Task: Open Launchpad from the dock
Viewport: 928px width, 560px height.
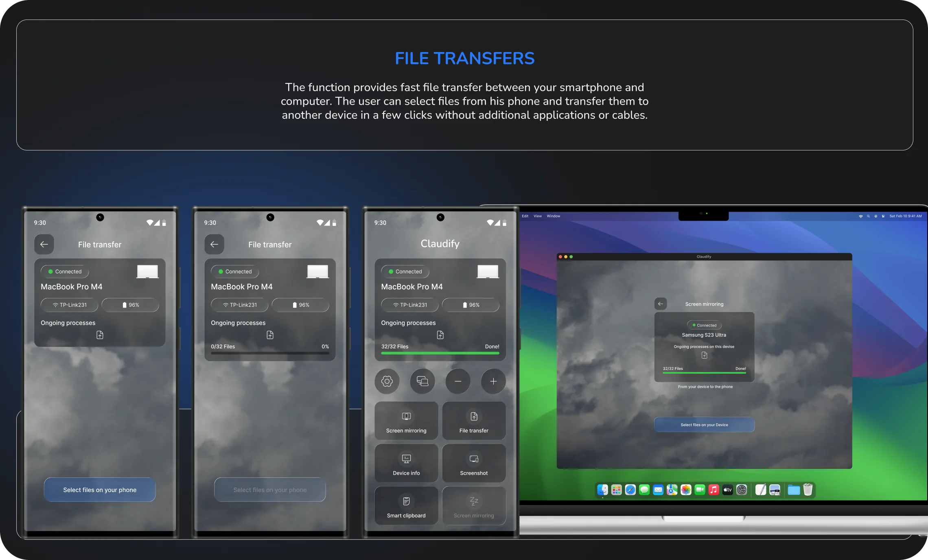Action: tap(617, 490)
